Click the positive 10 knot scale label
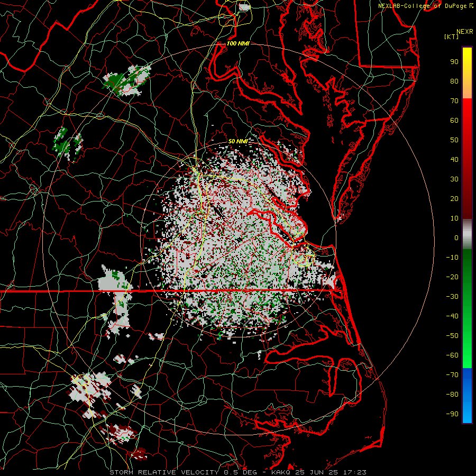This screenshot has width=476, height=476. click(x=454, y=218)
